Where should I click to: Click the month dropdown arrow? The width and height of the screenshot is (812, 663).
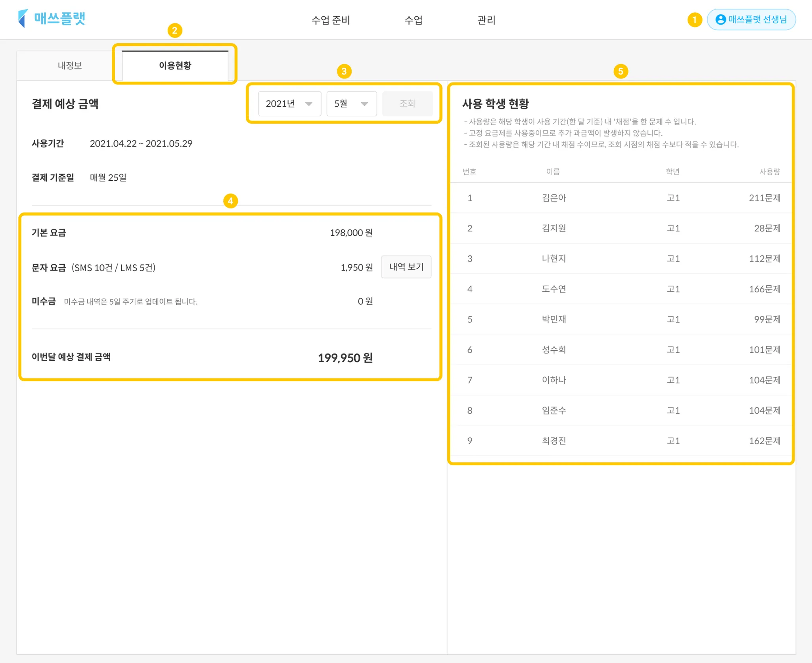(x=364, y=104)
